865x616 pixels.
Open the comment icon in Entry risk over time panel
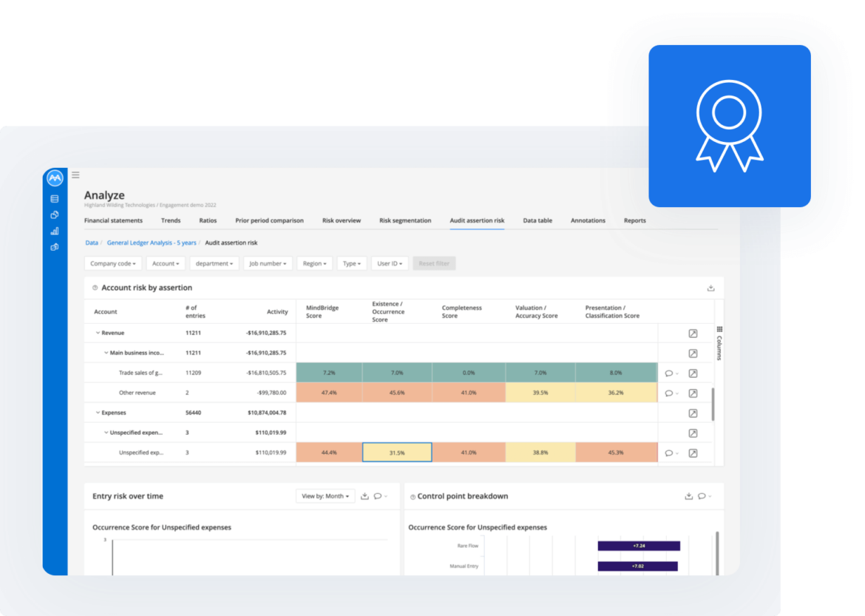point(379,496)
